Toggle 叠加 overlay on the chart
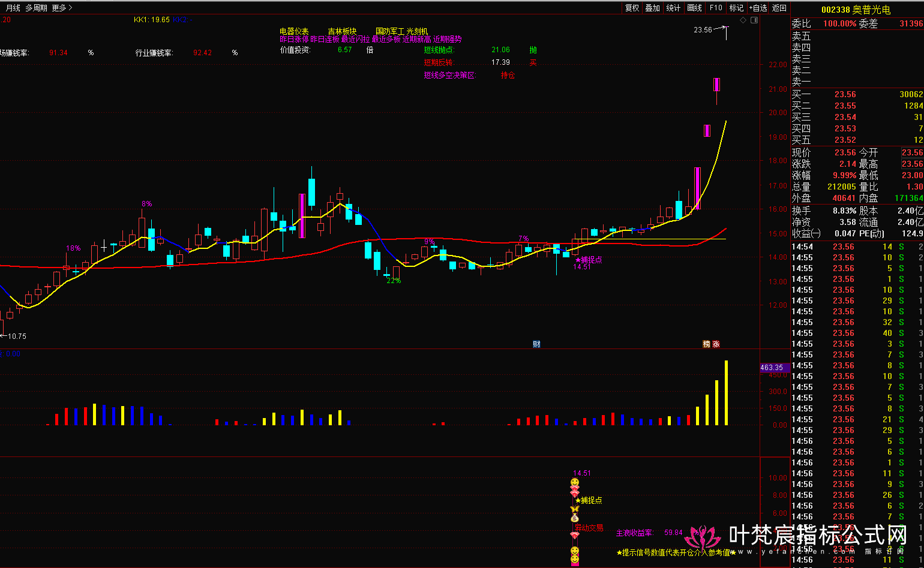 tap(652, 8)
